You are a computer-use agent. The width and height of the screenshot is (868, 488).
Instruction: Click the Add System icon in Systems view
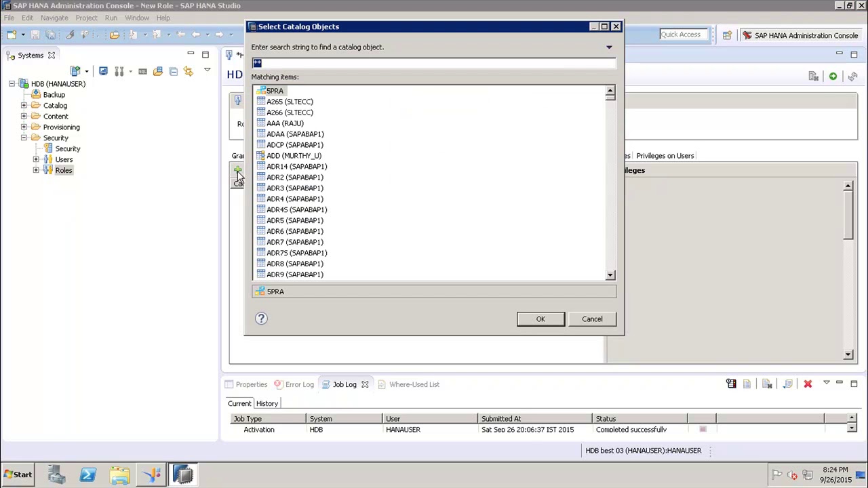tap(75, 71)
